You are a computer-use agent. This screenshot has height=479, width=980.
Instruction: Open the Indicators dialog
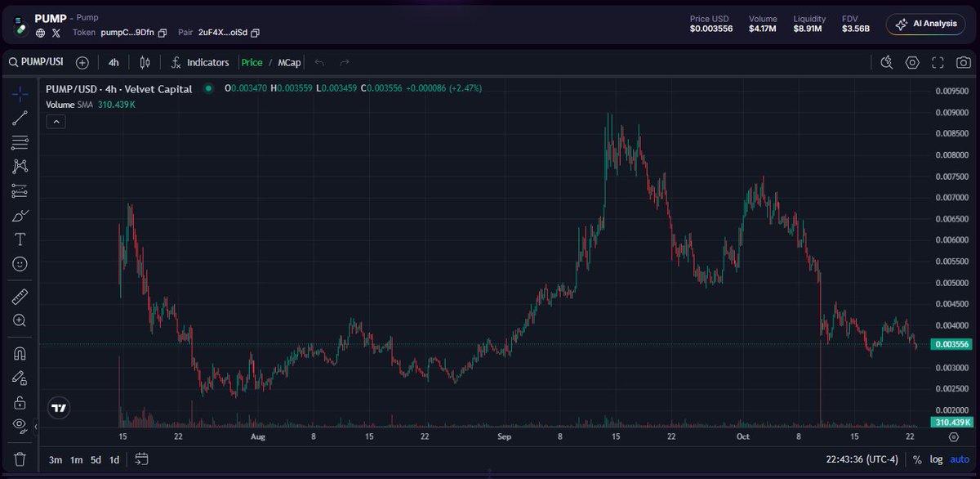pos(199,62)
